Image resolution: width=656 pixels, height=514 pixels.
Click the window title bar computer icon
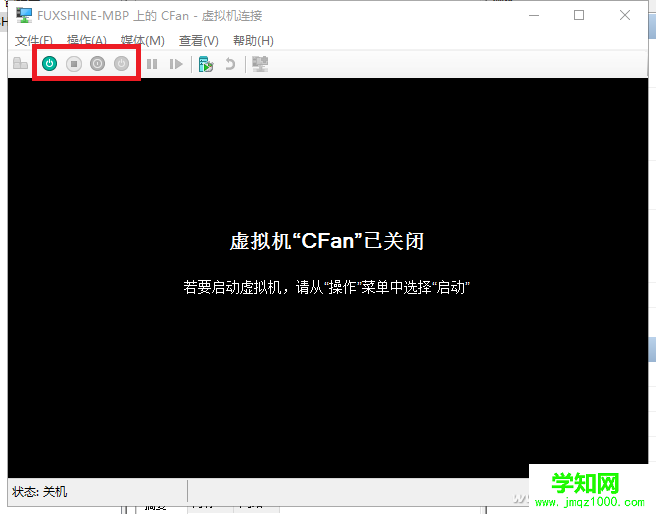24,15
